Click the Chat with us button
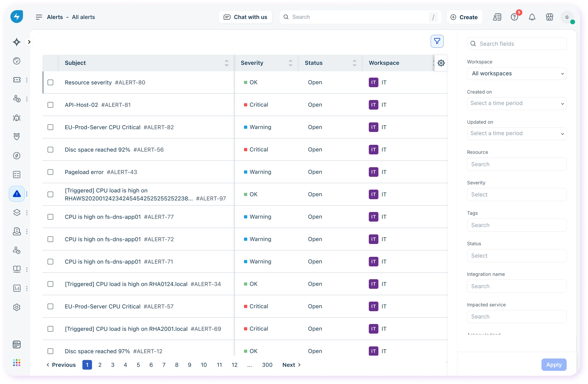 pos(245,17)
